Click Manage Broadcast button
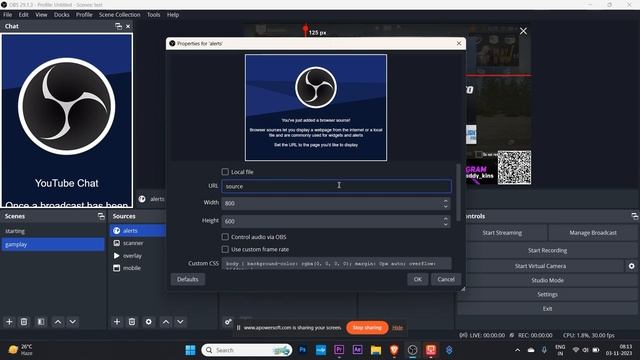This screenshot has width=640, height=360. click(593, 233)
